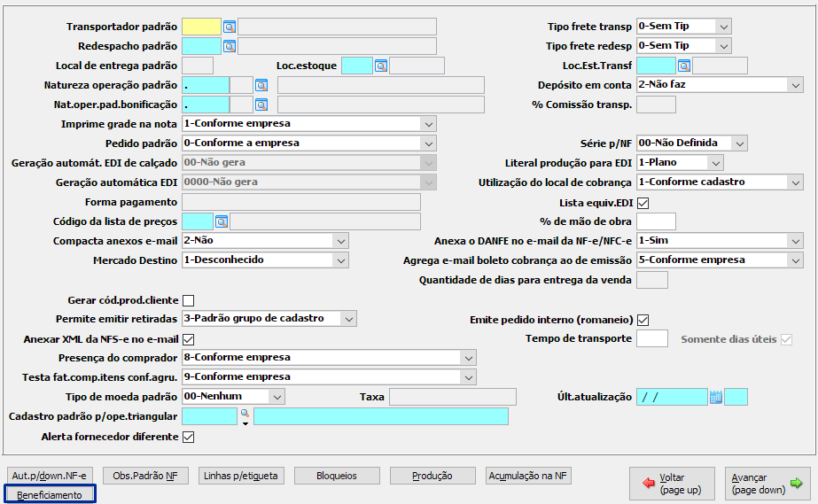818x504 pixels.
Task: Open Tipo de moeda padrão dropdown
Action: [x=277, y=397]
